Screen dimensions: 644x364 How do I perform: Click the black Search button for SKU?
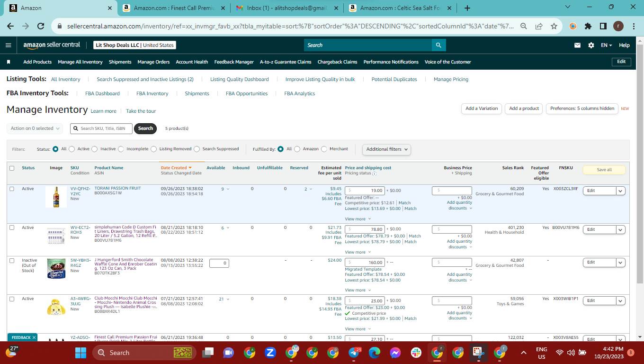click(145, 128)
